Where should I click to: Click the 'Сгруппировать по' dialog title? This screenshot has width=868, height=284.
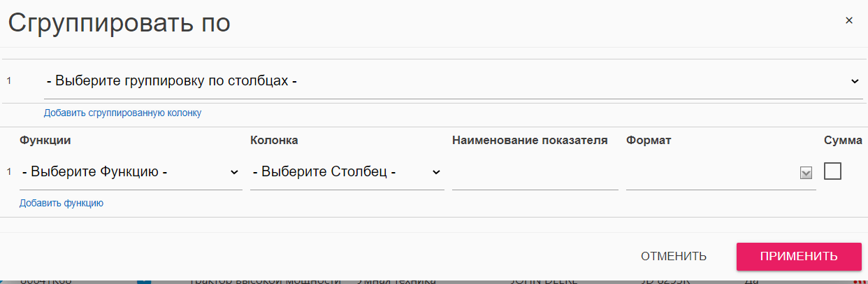pyautogui.click(x=120, y=23)
